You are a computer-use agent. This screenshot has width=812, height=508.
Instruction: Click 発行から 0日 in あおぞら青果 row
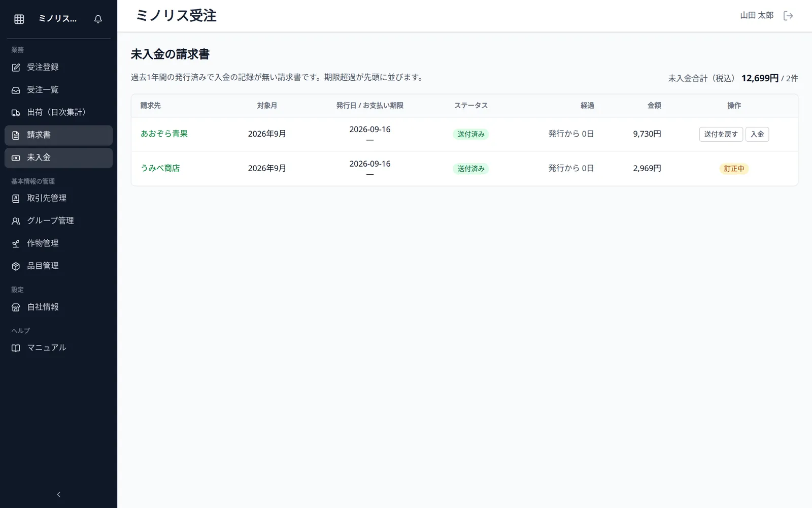coord(571,134)
